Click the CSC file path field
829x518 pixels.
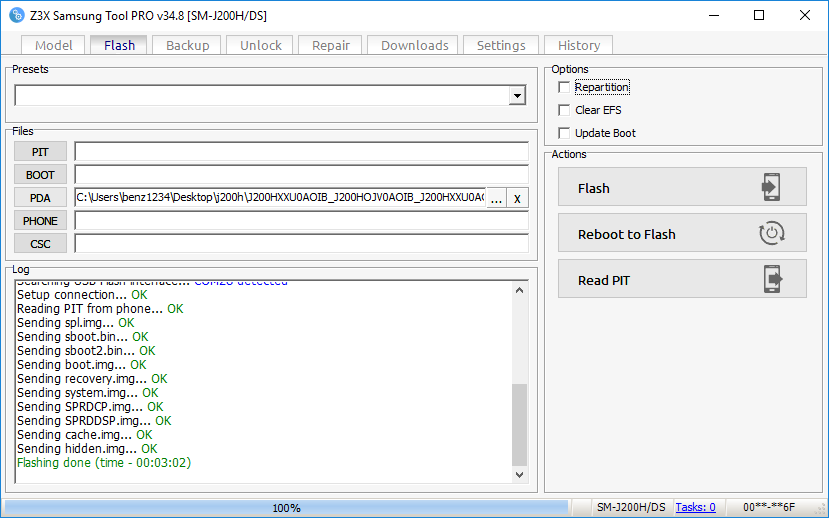coord(301,244)
